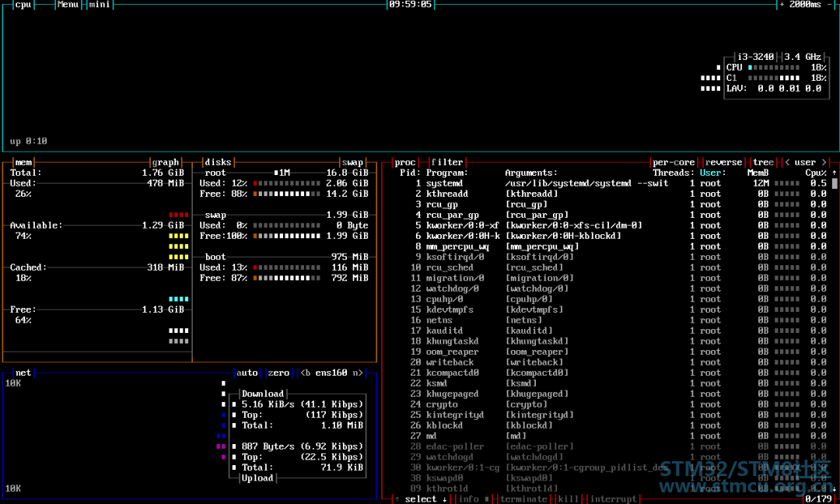The image size is (840, 504).
Task: Toggle tree view of processes
Action: point(763,163)
